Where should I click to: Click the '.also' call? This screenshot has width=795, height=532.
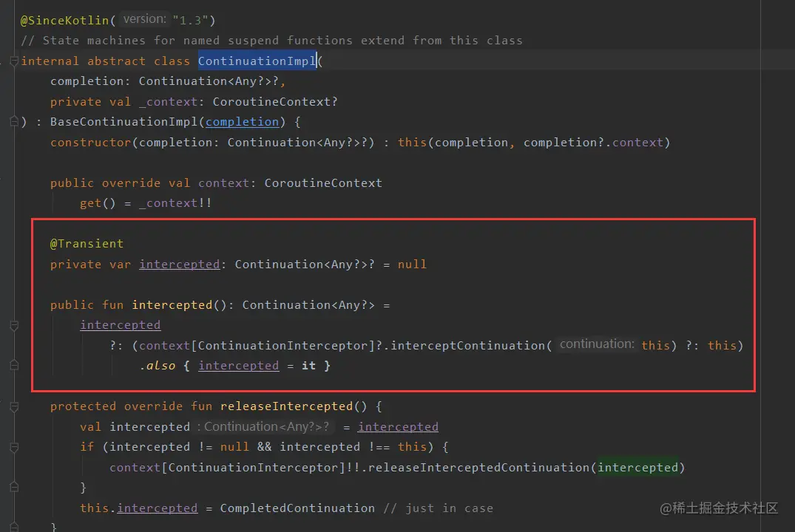pos(158,366)
